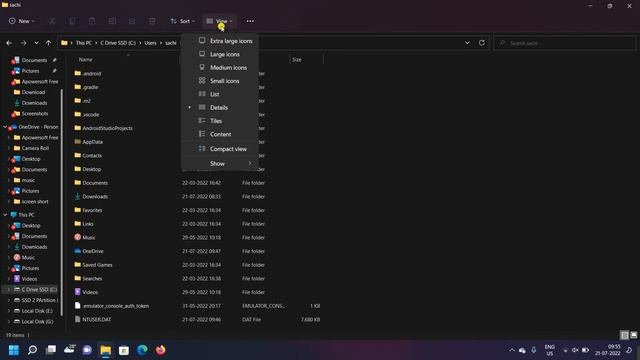Click the Cut toolbar icon
The width and height of the screenshot is (640, 360).
click(52, 21)
